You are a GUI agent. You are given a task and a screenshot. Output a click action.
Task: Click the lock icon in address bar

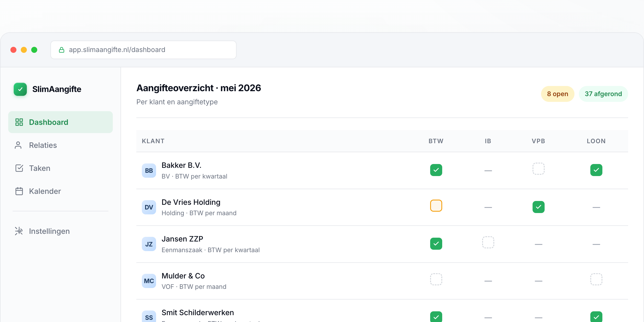coord(62,50)
